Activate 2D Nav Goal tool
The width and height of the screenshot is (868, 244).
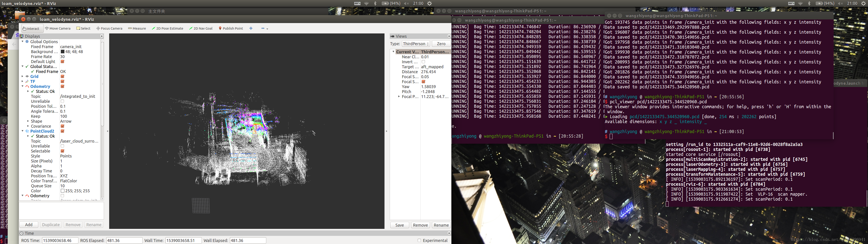(201, 28)
